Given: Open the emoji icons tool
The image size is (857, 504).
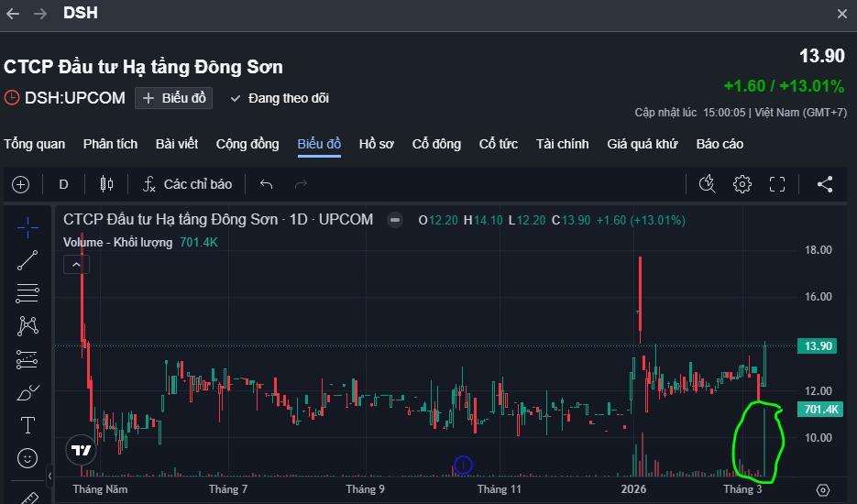Looking at the screenshot, I should (27, 457).
